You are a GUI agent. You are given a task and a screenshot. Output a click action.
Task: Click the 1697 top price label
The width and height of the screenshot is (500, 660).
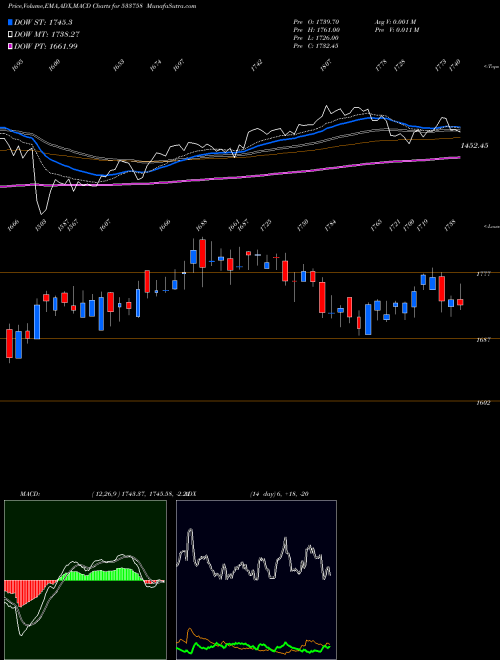[179, 65]
